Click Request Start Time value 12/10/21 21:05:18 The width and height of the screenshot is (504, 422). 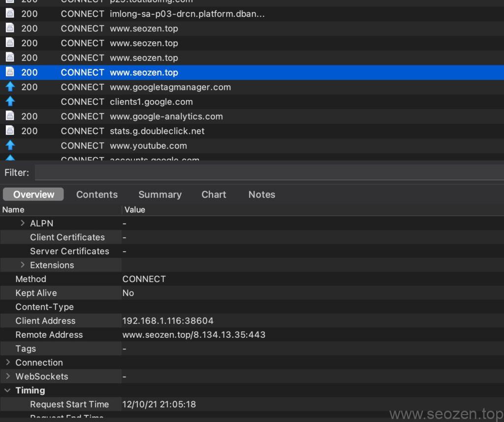click(159, 404)
